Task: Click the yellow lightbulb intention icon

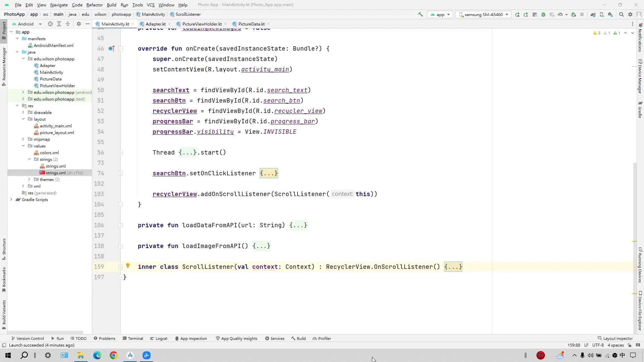Action: tap(128, 266)
